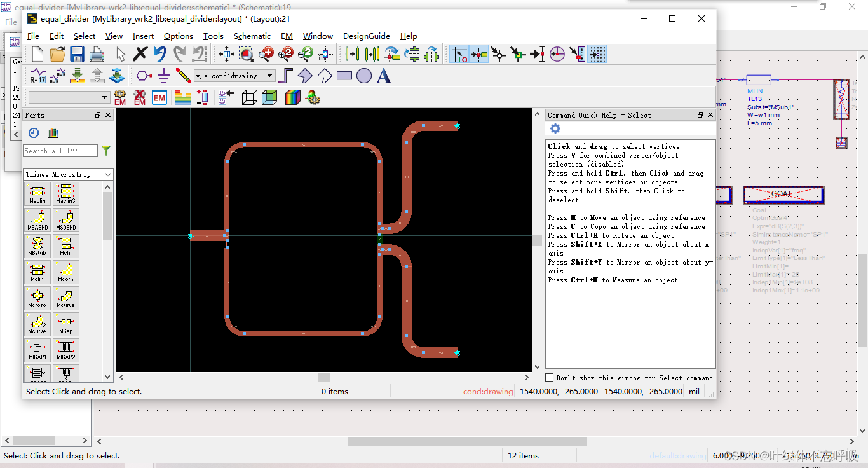Check 'Don't show this window for Select command'
This screenshot has width=868, height=468.
tap(550, 378)
